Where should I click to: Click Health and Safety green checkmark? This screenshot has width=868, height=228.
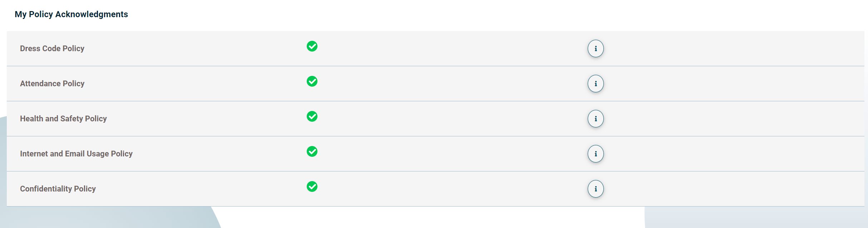coord(312,116)
